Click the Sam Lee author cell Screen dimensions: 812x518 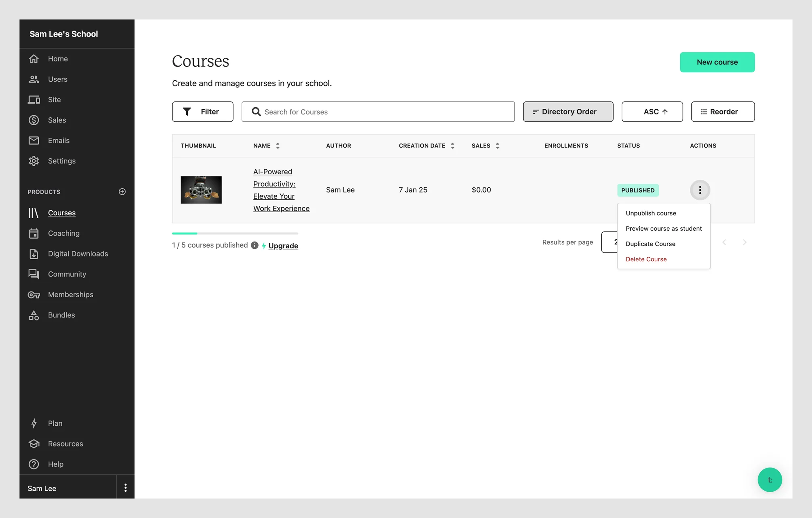340,190
